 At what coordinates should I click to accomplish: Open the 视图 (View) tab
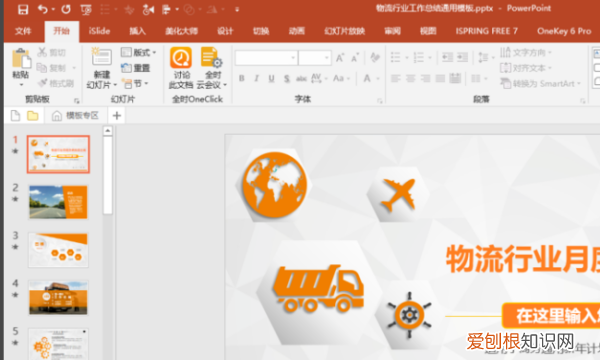click(x=428, y=31)
